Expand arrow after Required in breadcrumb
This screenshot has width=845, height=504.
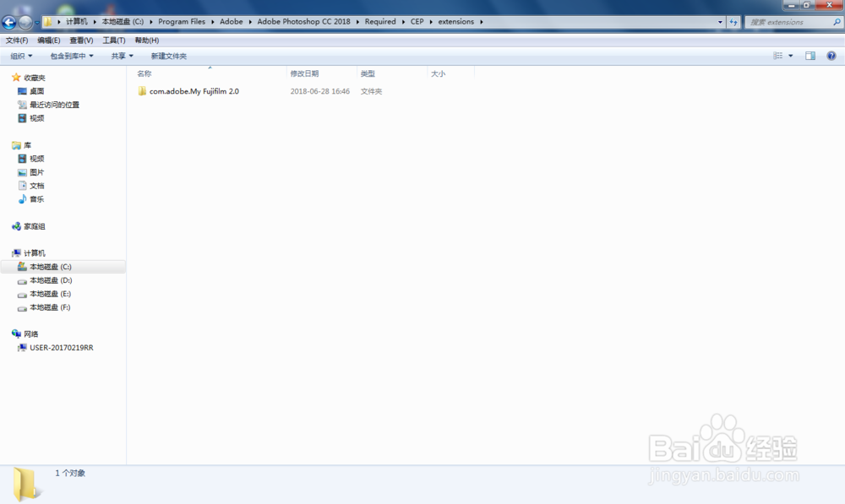click(402, 22)
